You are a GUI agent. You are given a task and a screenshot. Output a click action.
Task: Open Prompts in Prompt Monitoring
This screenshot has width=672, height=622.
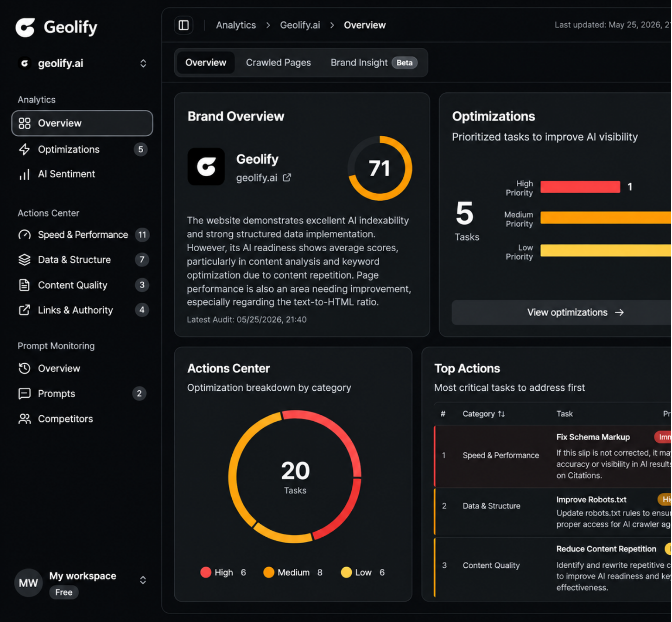(82, 394)
